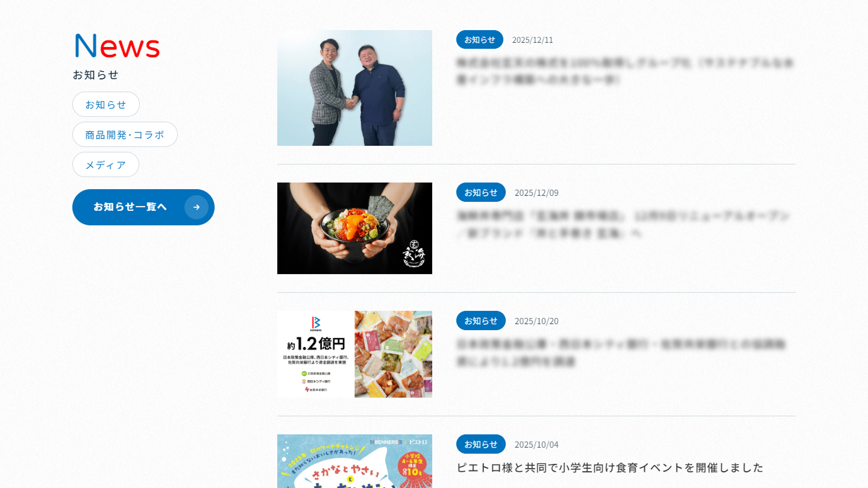Open the ピエトロ様と共同で小学生向け食育イベント article title
The width and height of the screenshot is (868, 488).
(610, 468)
